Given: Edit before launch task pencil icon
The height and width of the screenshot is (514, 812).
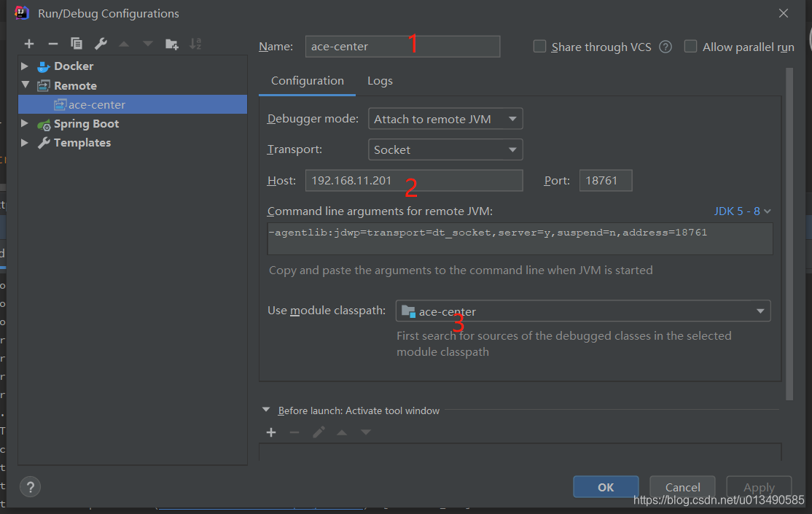Looking at the screenshot, I should [x=319, y=432].
